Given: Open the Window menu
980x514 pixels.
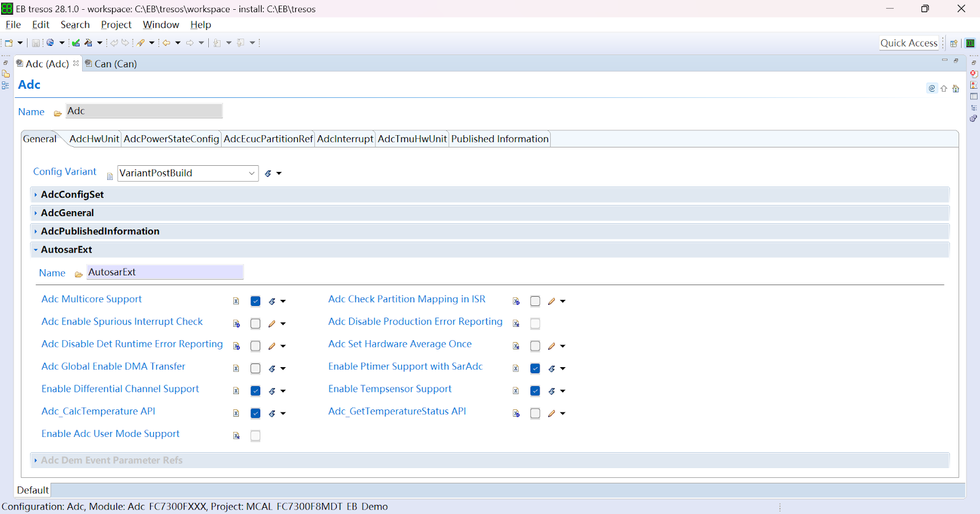Looking at the screenshot, I should coord(161,24).
